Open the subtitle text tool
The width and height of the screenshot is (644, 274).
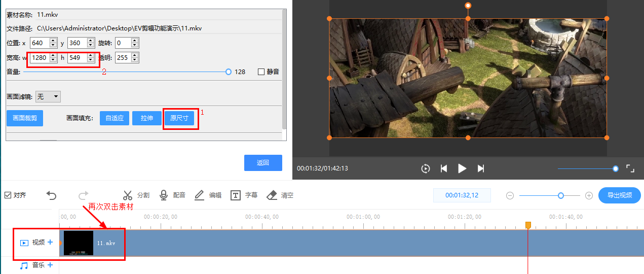click(236, 195)
